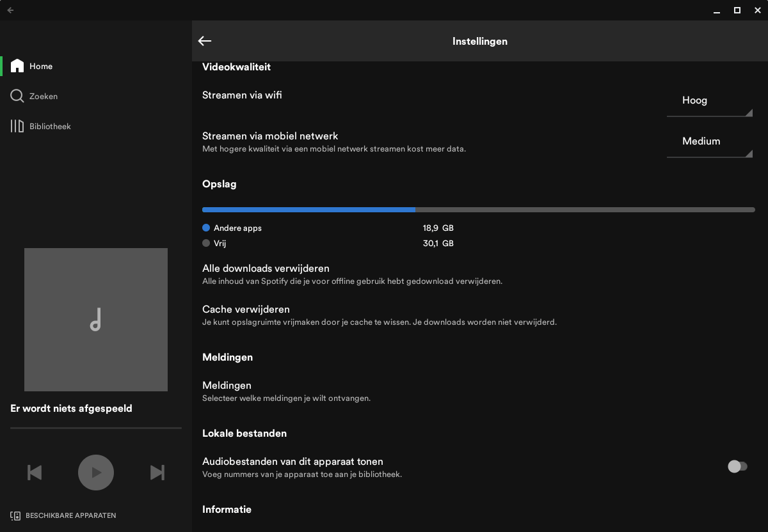
Task: Click the Vrij storage label
Action: pos(220,243)
